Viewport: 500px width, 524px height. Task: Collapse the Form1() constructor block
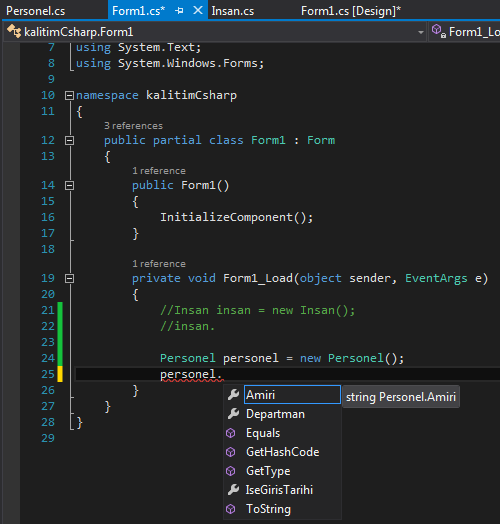[x=69, y=185]
